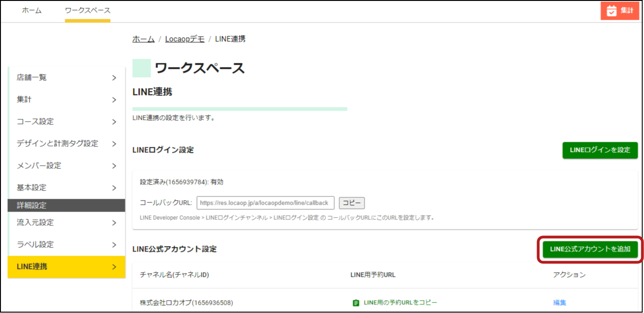Expand the chevron beside メンバー設定
This screenshot has height=313, width=644.
point(114,166)
